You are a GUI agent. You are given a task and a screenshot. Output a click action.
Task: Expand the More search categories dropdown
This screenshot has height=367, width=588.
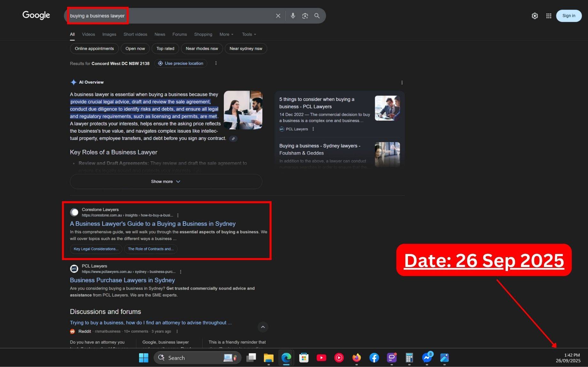coord(226,34)
